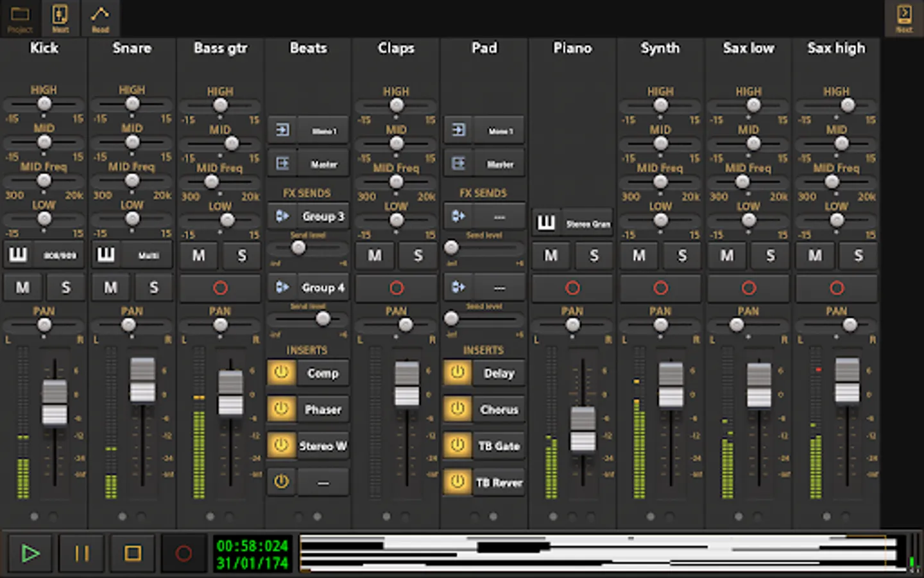Mute the Bass gtr track
The image size is (924, 578).
tap(199, 256)
